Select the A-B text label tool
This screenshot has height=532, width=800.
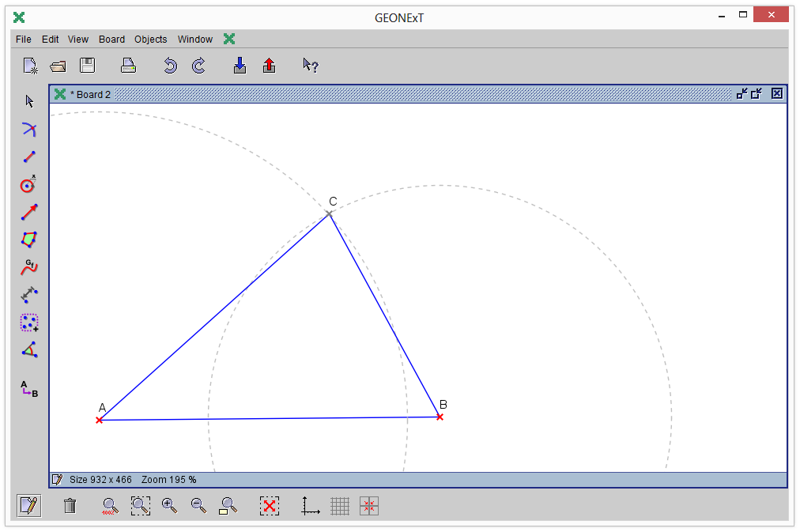(x=29, y=389)
